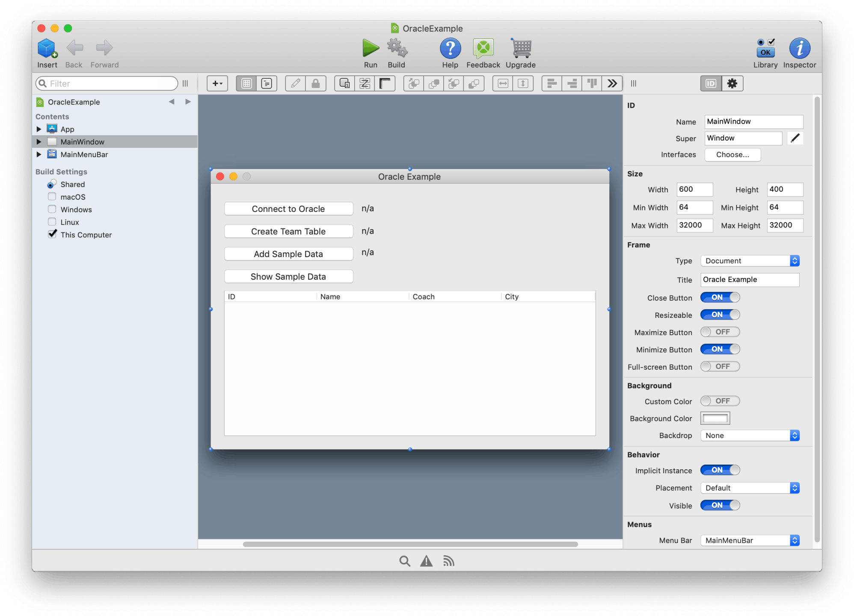Viewport: 854px width, 616px height.
Task: Click the Build gears icon
Action: click(397, 48)
